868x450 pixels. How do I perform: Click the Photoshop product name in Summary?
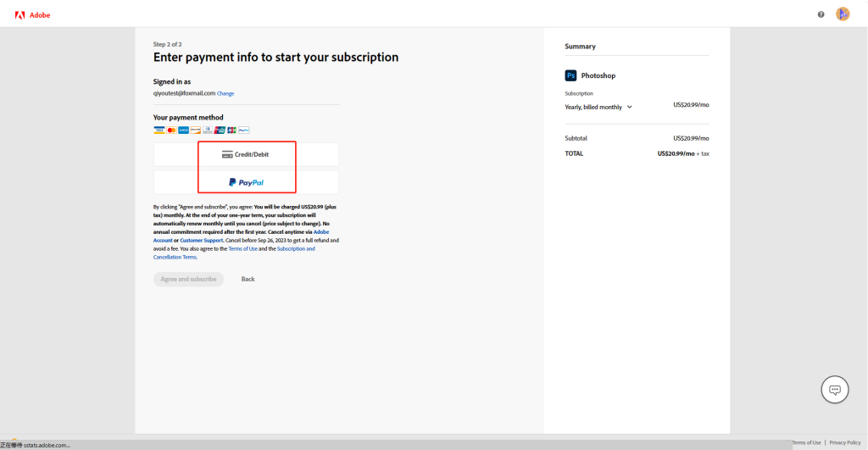[598, 75]
